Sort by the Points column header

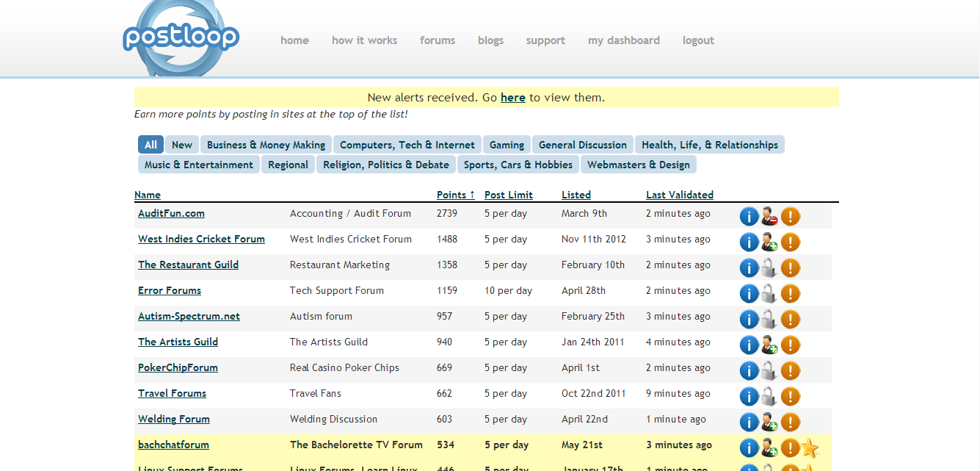[x=456, y=195]
